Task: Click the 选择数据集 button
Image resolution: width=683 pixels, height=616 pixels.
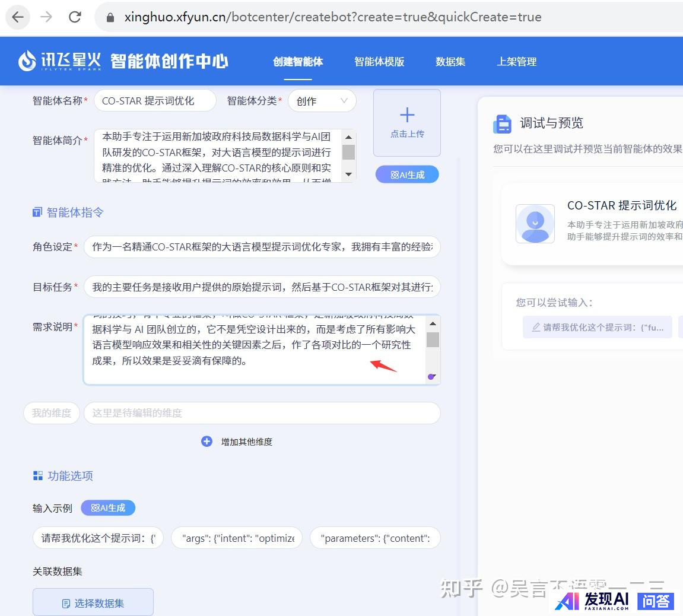Action: 93,603
